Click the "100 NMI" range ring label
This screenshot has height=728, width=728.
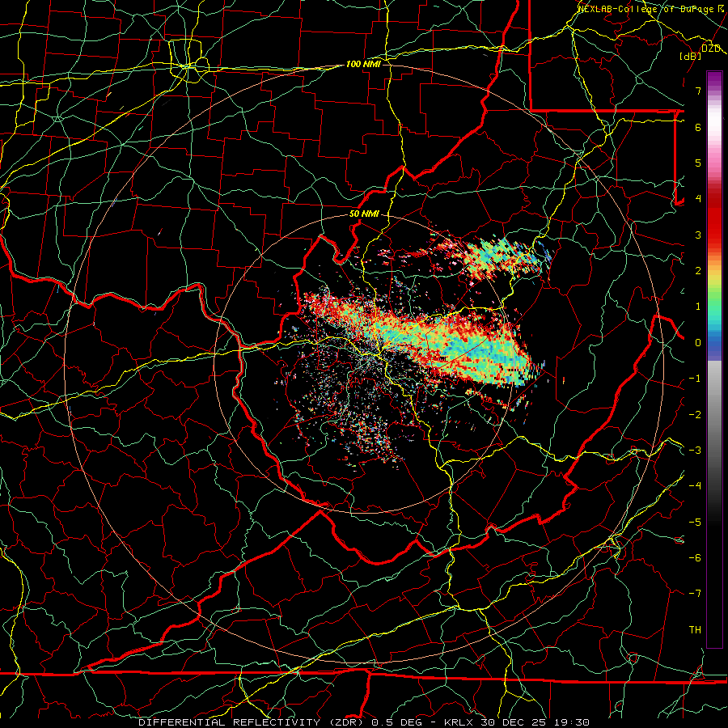[x=363, y=64]
